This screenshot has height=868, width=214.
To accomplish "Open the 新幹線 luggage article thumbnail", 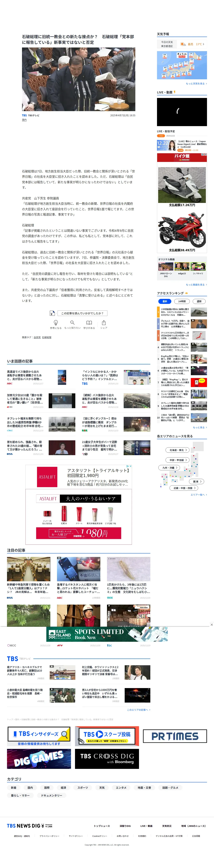I will (29, 569).
